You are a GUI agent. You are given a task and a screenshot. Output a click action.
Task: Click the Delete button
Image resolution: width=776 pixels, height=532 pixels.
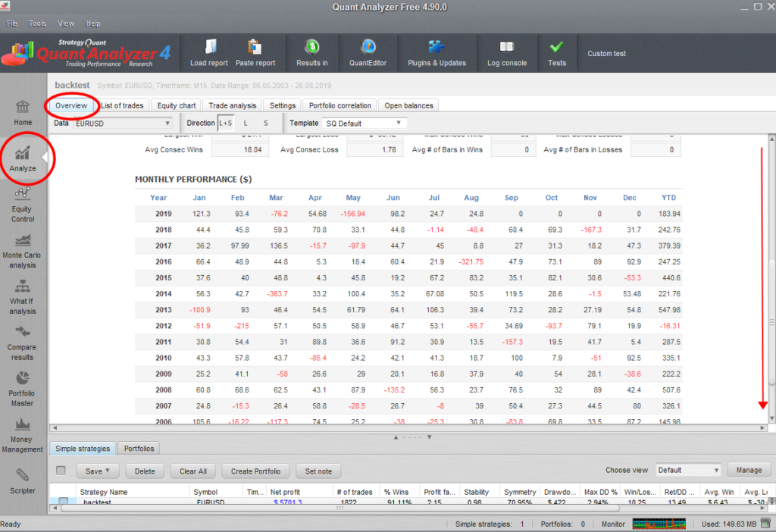point(145,471)
